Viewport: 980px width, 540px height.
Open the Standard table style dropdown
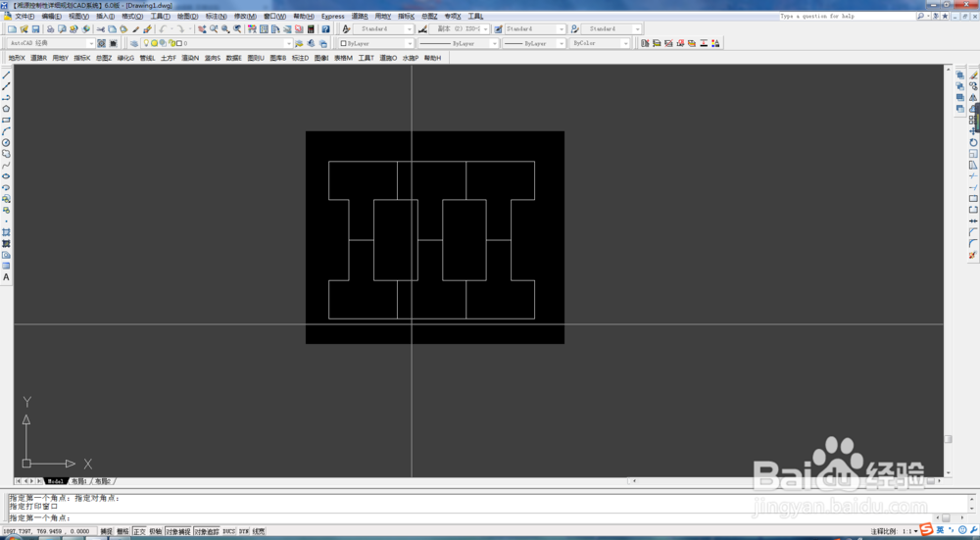[535, 29]
